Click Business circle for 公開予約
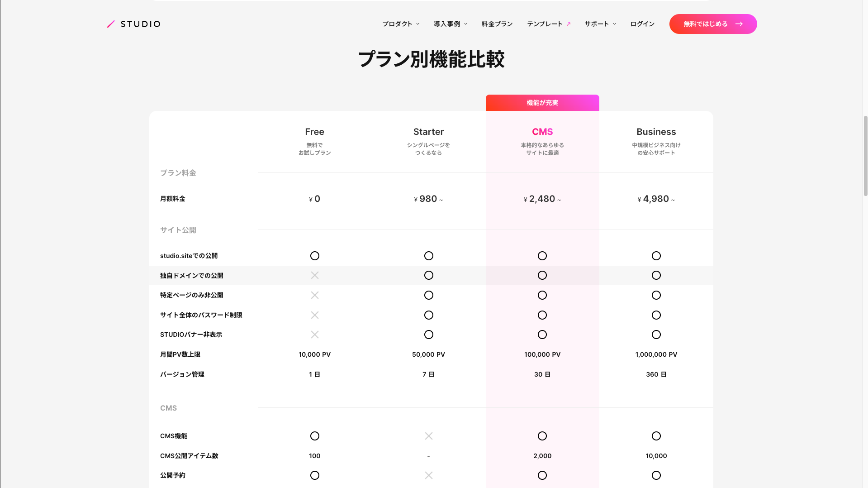Viewport: 868px width, 488px height. click(656, 475)
